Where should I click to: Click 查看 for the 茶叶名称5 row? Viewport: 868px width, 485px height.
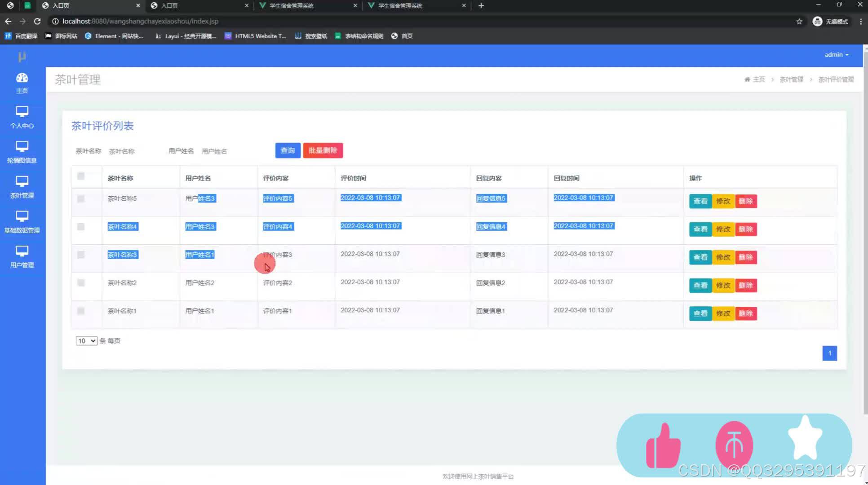(700, 201)
